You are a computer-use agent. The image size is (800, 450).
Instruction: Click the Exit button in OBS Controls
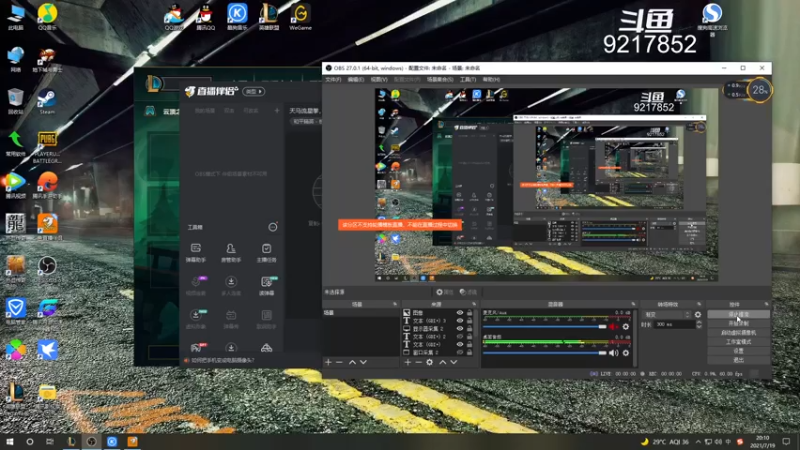coord(738,360)
